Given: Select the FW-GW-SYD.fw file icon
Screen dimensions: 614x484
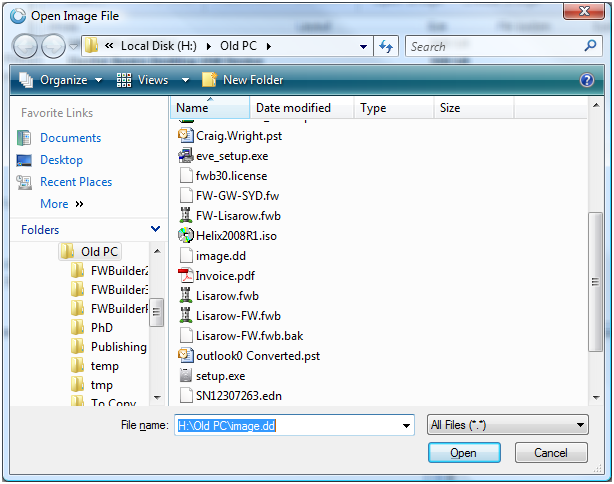Looking at the screenshot, I should 186,195.
